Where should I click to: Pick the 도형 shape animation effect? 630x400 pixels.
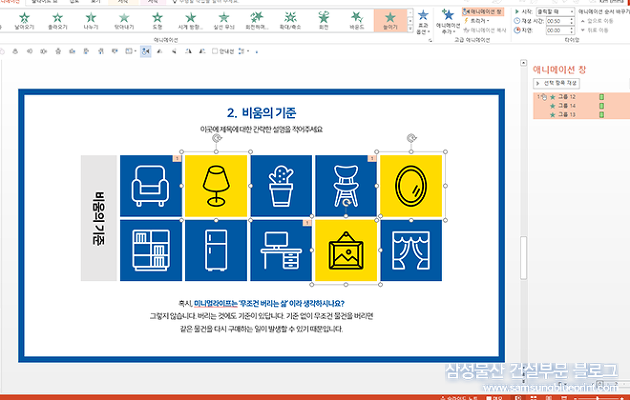click(x=157, y=20)
